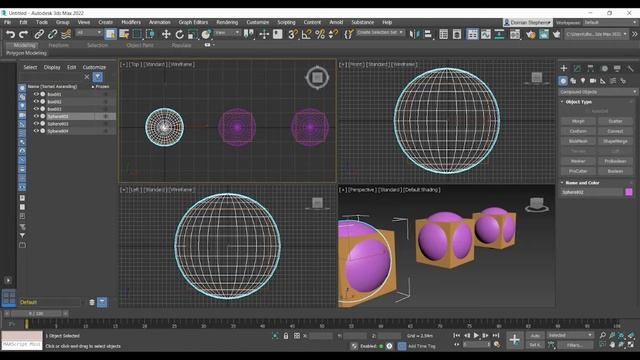Image resolution: width=640 pixels, height=360 pixels.
Task: Activate the Select Object tool
Action: (x=110, y=34)
